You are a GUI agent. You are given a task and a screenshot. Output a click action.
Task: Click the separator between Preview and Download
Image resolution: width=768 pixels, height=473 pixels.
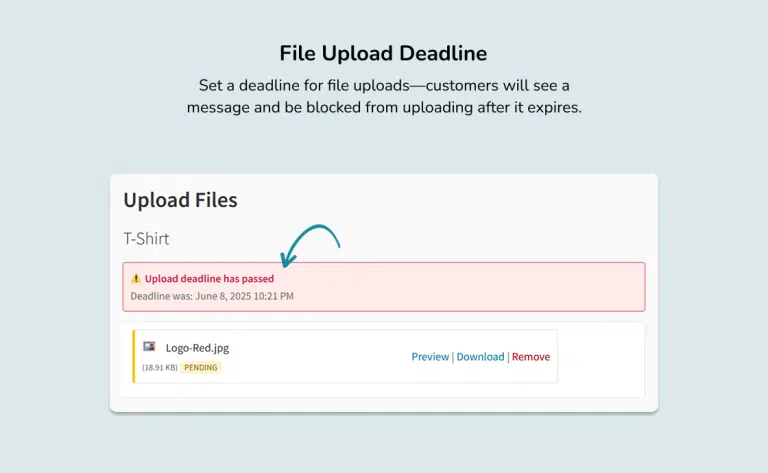[x=453, y=357]
